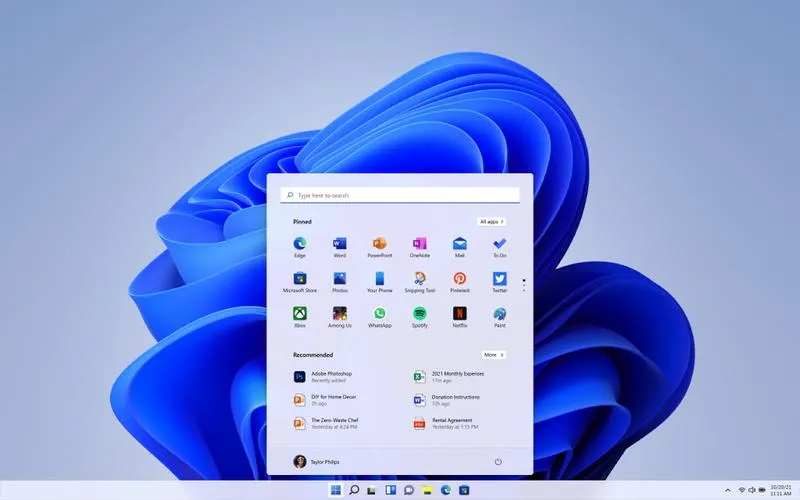The width and height of the screenshot is (800, 500).
Task: Start the Among Us game
Action: point(340,317)
